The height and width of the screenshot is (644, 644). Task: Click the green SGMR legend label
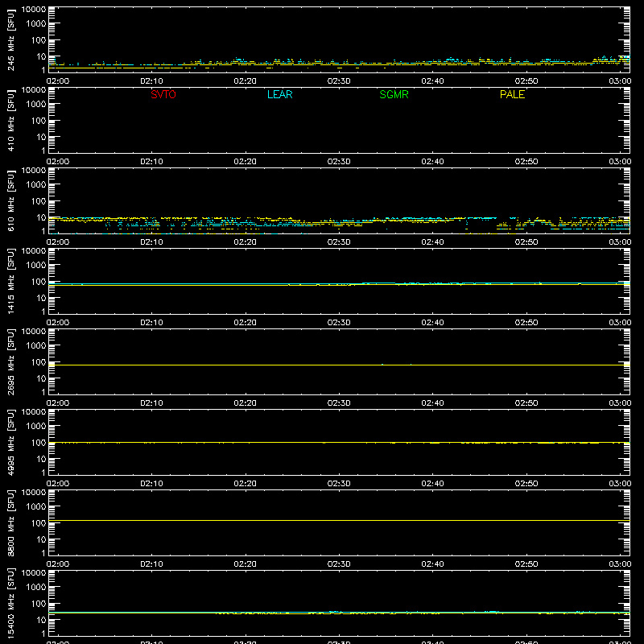[x=394, y=94]
